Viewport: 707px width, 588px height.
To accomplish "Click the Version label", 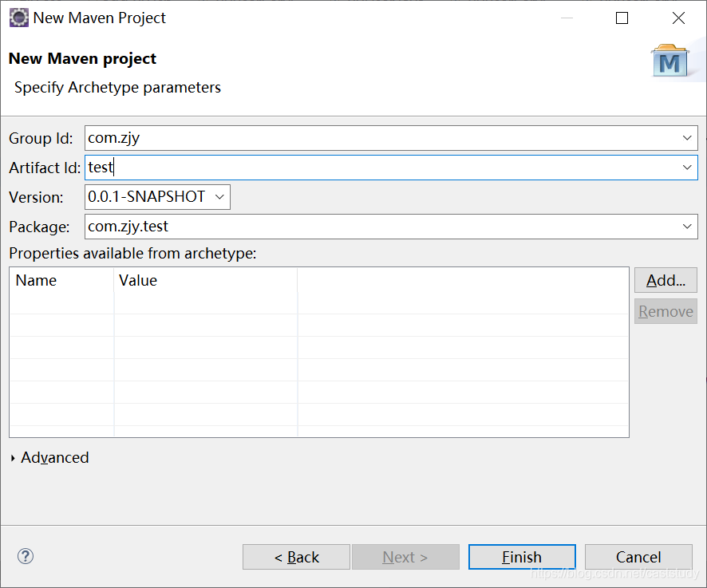I will coord(36,198).
